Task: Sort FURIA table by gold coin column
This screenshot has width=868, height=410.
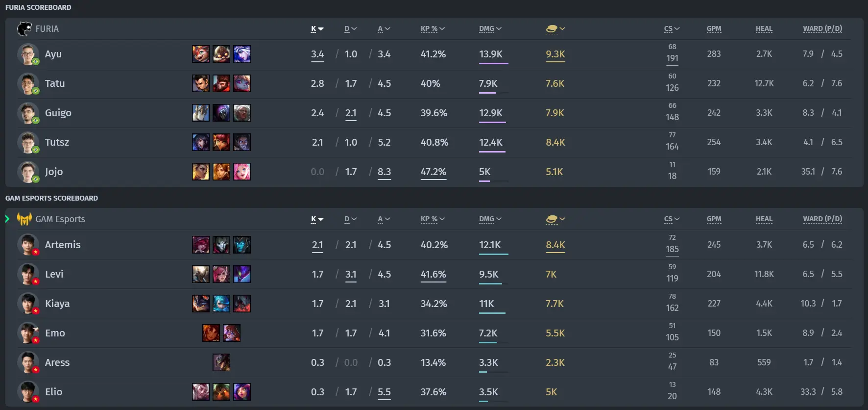Action: 555,29
